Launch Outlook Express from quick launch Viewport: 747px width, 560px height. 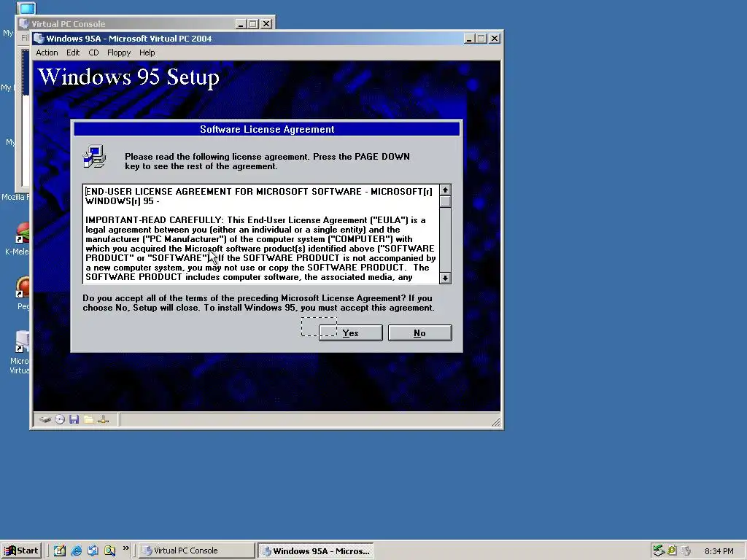pos(93,551)
